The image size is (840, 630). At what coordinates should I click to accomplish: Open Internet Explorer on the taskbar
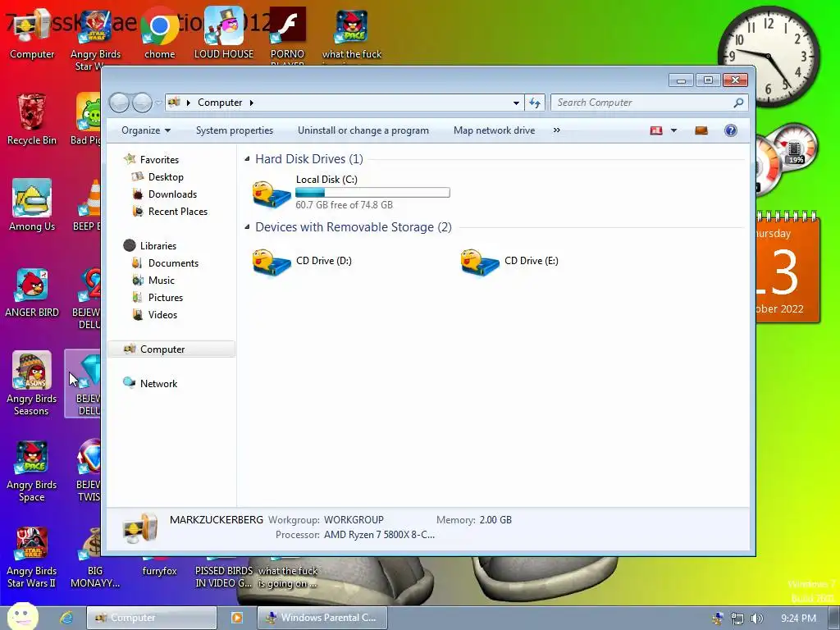[66, 618]
